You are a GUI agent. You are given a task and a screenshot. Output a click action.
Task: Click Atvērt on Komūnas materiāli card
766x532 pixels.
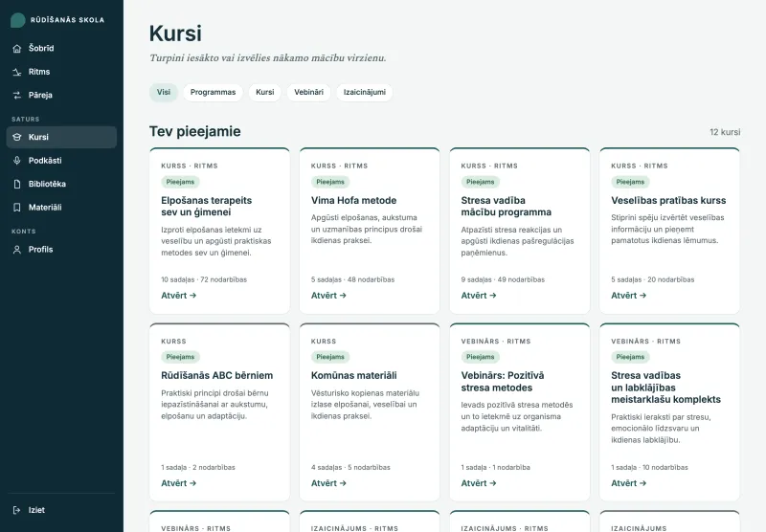[x=328, y=483]
